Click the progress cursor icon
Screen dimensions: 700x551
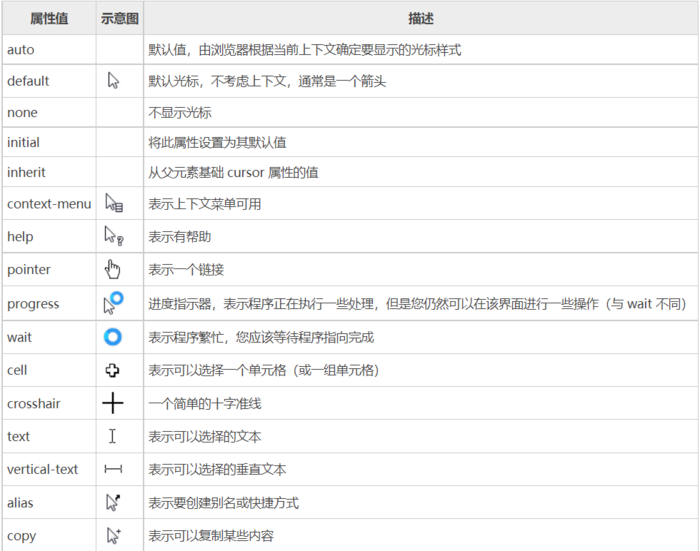pyautogui.click(x=113, y=303)
